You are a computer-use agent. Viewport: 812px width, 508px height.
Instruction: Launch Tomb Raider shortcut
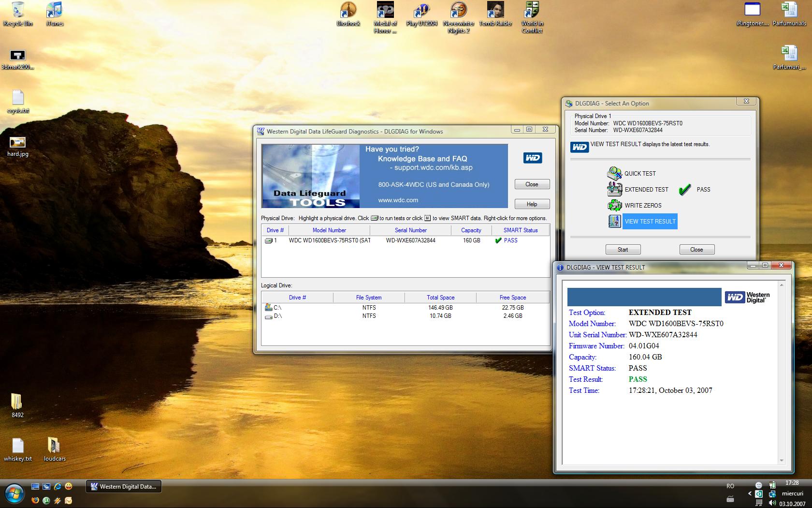[495, 14]
